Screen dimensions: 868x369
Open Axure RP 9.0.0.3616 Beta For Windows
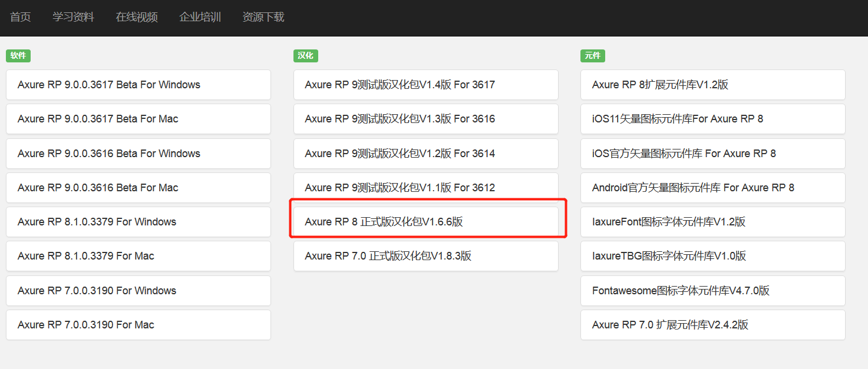click(x=138, y=154)
